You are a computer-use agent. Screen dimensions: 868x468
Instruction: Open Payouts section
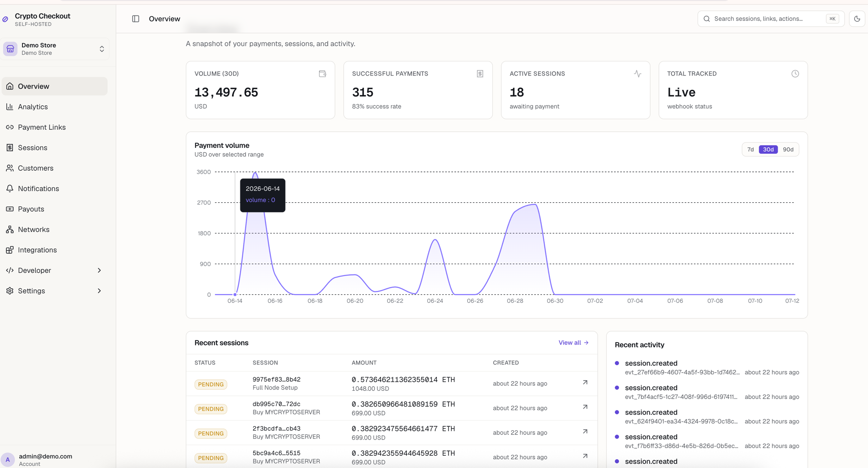(54, 209)
